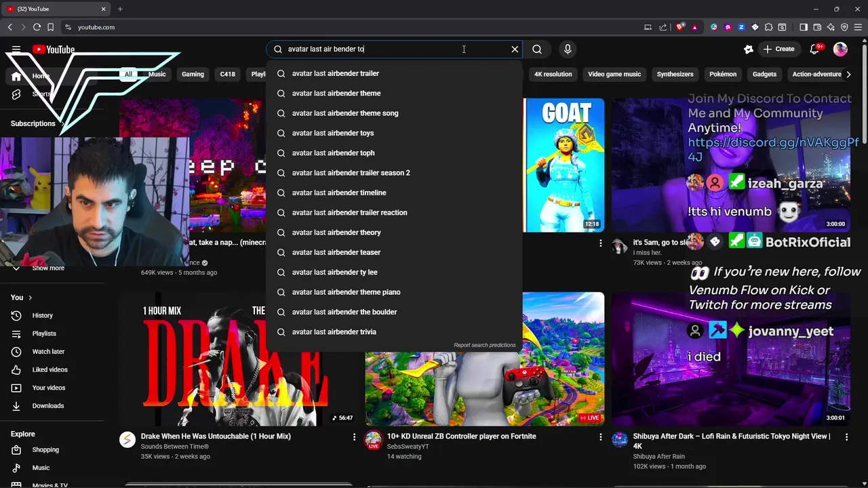
Task: Open options menu for 10+ KD Unreal video
Action: [x=600, y=438]
